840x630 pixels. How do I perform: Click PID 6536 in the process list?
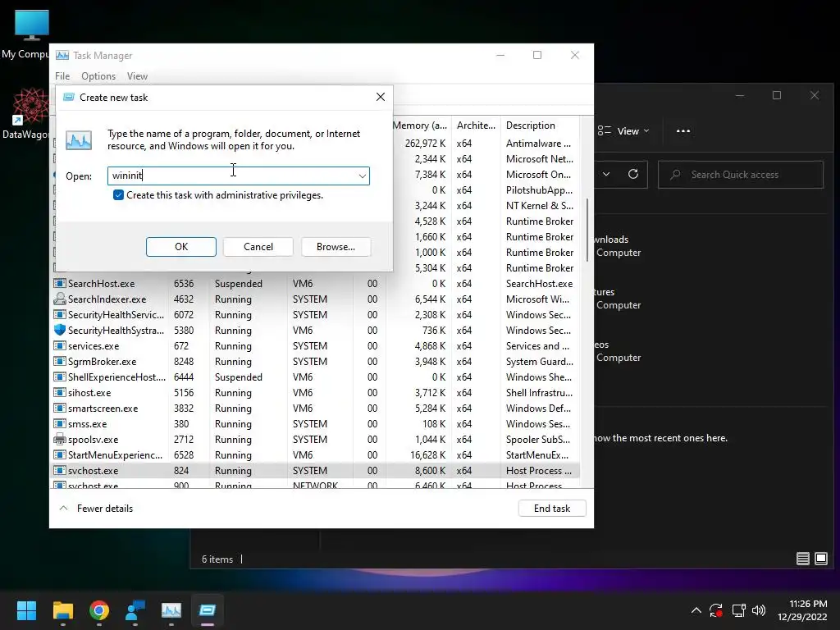184,283
